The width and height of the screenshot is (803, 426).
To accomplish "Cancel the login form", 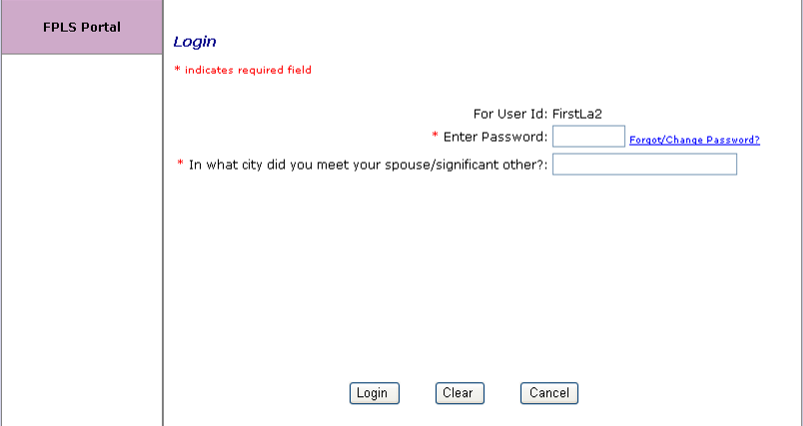I will tap(549, 393).
